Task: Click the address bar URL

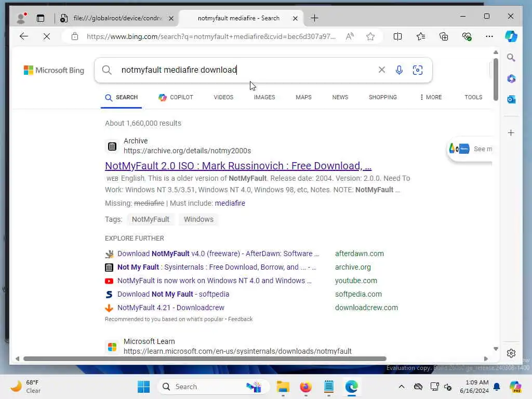Action: [211, 36]
